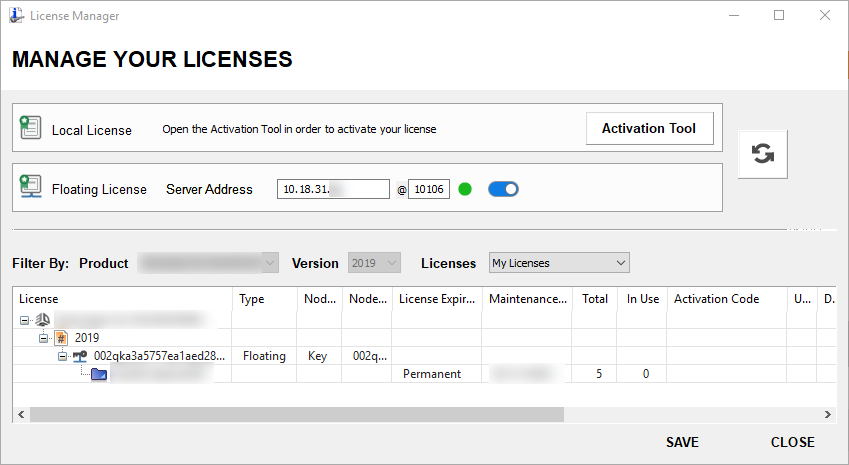Screen dimensions: 849x465
Task: Collapse the 002qka3a5757ea1aed28 license node
Action: click(62, 356)
